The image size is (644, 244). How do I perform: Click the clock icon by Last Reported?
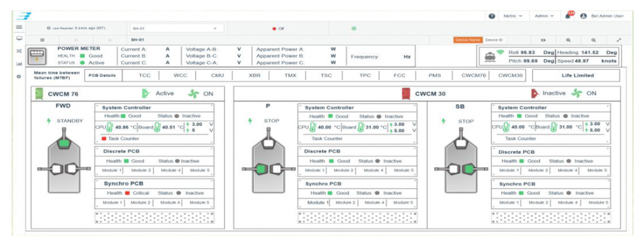(48, 28)
